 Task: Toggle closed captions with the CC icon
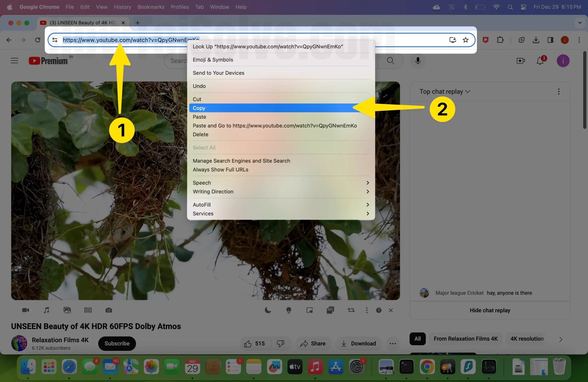click(x=88, y=310)
